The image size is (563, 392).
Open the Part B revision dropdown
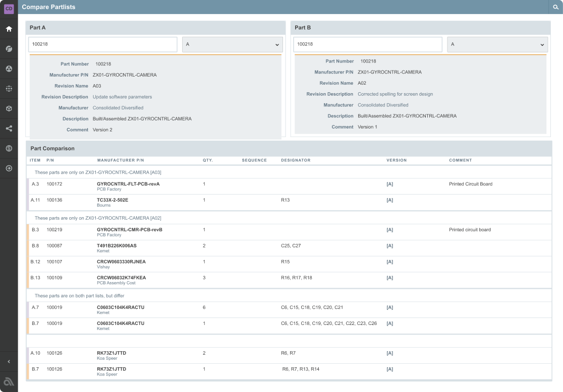pos(497,44)
